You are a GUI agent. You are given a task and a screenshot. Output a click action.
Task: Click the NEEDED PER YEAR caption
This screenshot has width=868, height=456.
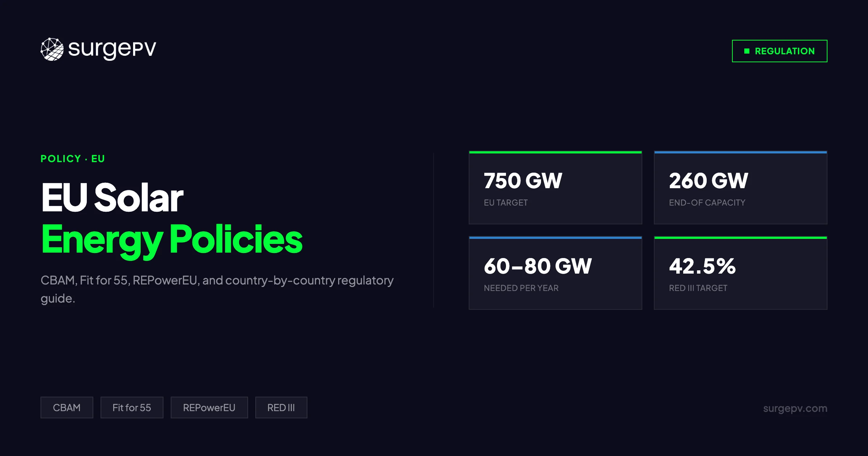[521, 288]
